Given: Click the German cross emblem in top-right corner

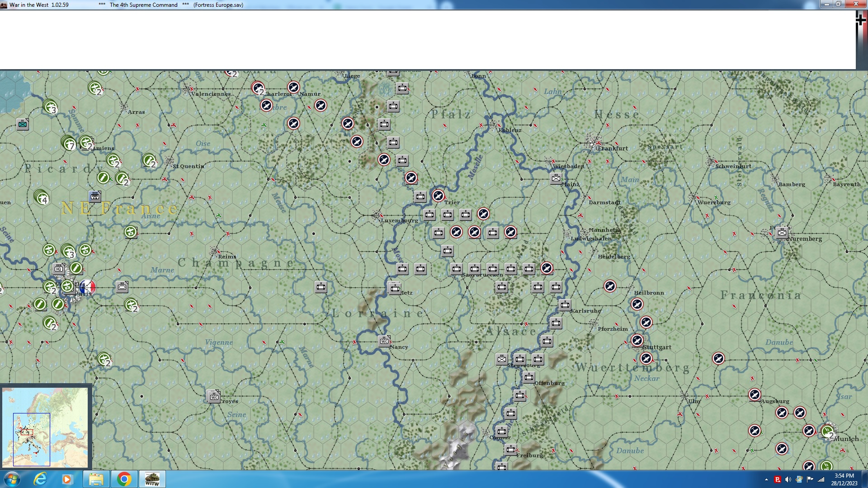Looking at the screenshot, I should click(860, 19).
